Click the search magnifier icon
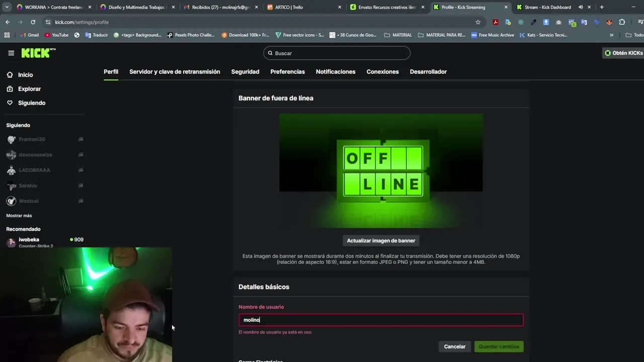This screenshot has height=362, width=644. click(270, 53)
